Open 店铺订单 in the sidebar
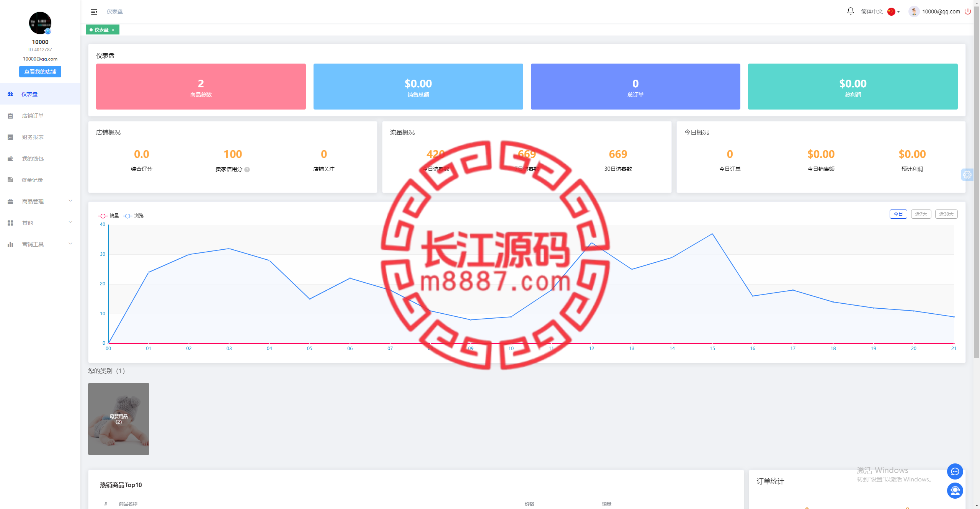The width and height of the screenshot is (980, 509). point(40,116)
